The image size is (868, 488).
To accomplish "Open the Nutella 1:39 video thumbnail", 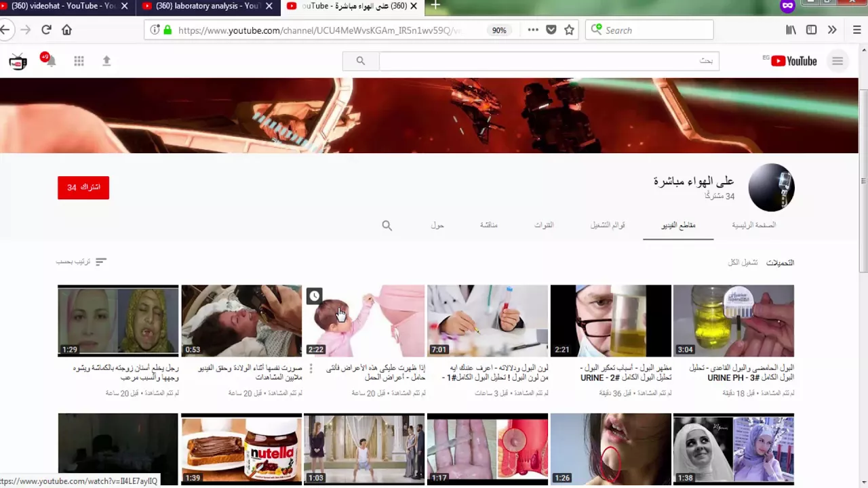I will click(241, 449).
